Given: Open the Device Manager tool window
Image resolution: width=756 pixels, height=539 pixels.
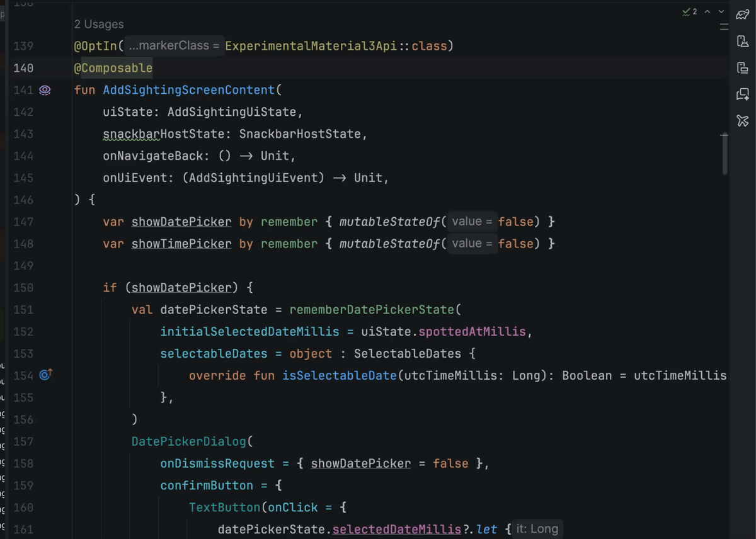Looking at the screenshot, I should tap(743, 41).
